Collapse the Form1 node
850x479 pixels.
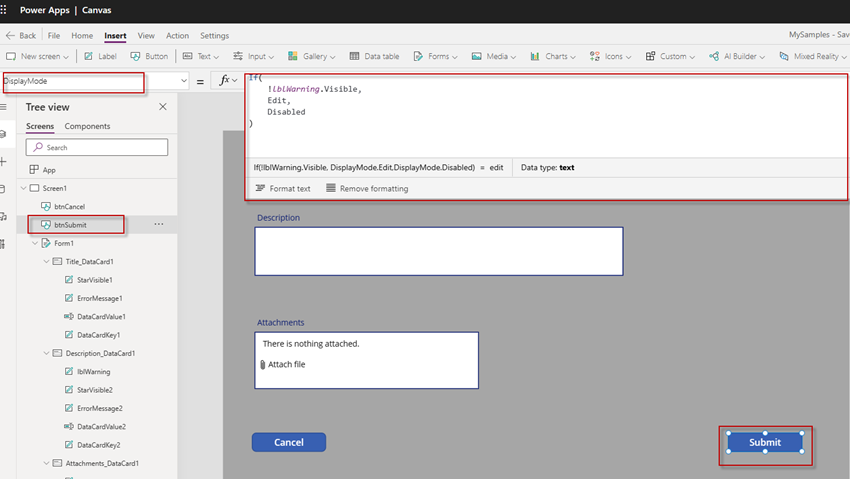(35, 243)
